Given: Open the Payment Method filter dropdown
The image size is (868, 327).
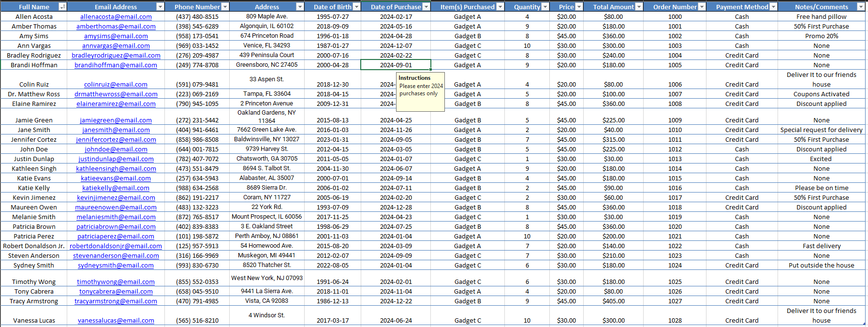Looking at the screenshot, I should 773,7.
